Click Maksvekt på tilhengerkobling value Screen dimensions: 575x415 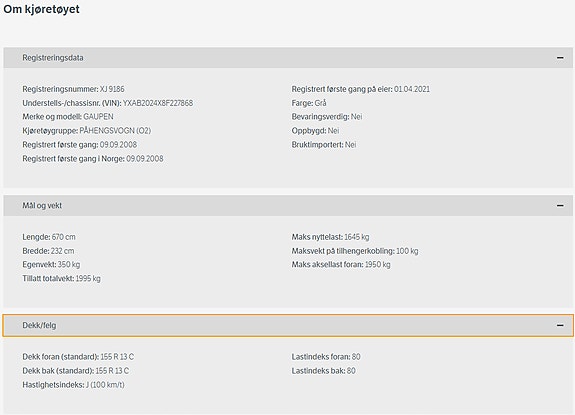tap(407, 251)
